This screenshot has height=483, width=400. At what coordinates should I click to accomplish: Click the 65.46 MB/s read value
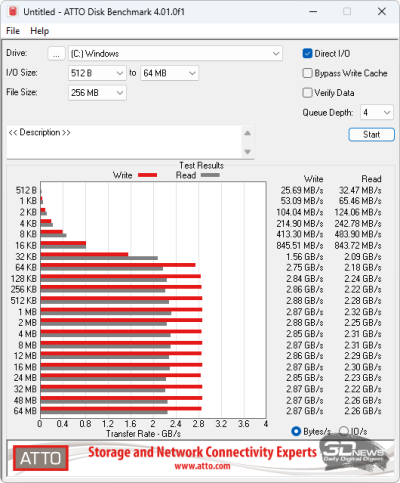360,201
